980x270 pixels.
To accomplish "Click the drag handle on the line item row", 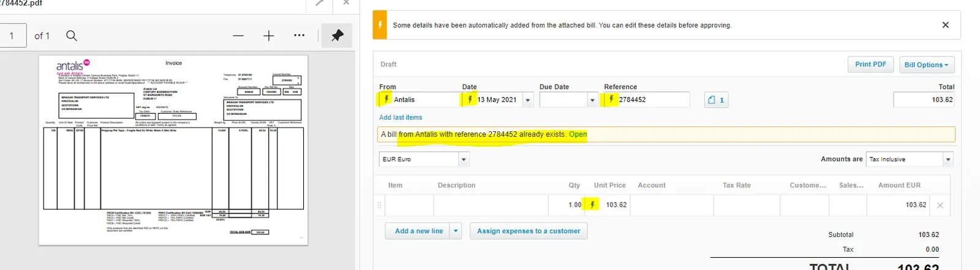I will [x=379, y=205].
